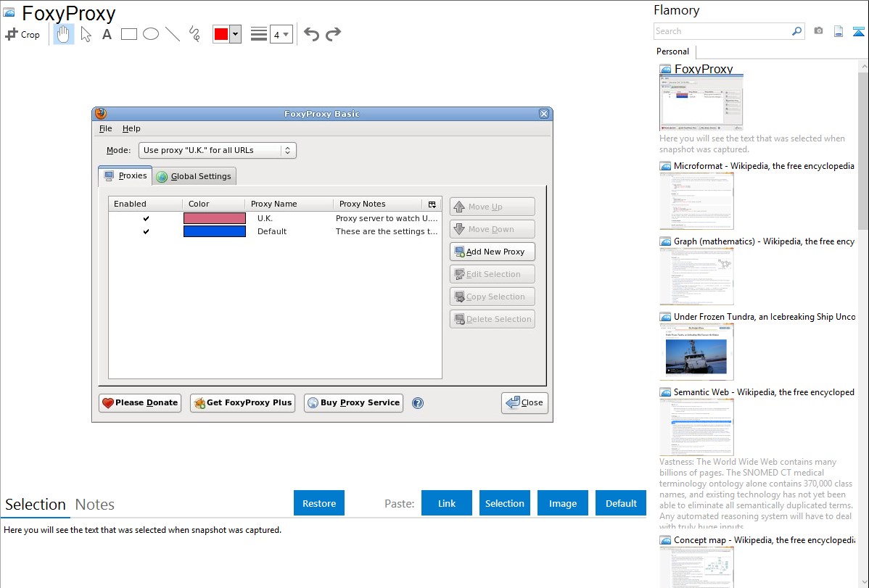The height and width of the screenshot is (588, 869).
Task: Choose the arrow pointer tool
Action: point(86,34)
